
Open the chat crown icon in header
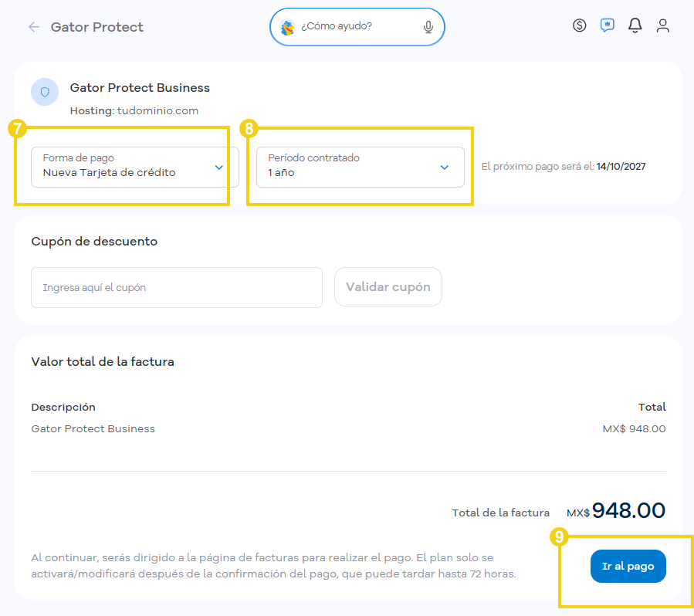pos(607,25)
